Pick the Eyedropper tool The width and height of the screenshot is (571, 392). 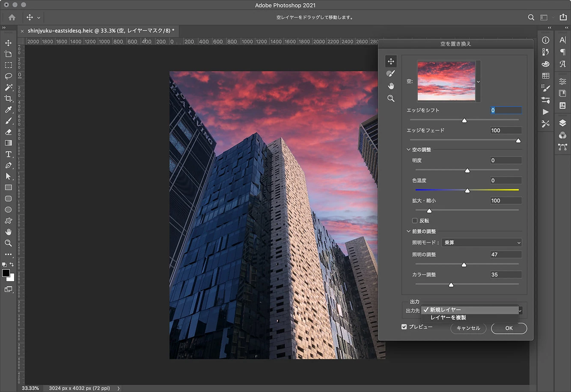8,110
